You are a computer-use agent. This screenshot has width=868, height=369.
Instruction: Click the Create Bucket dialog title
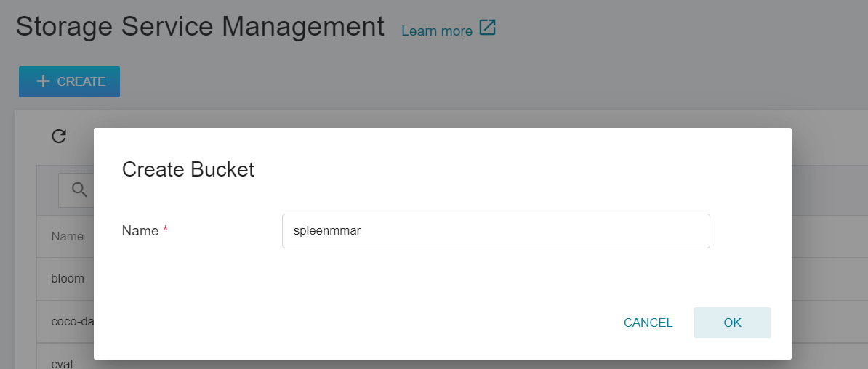tap(188, 169)
